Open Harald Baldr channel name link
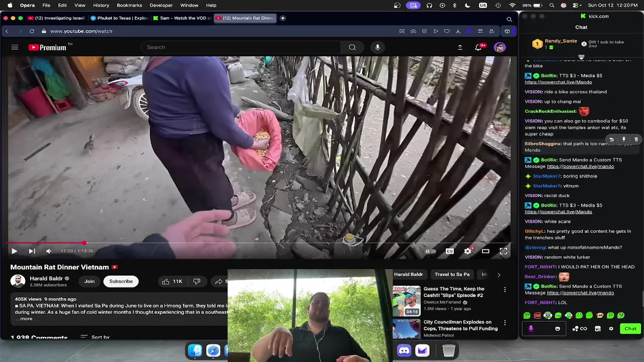The height and width of the screenshot is (362, 644). coord(46,279)
